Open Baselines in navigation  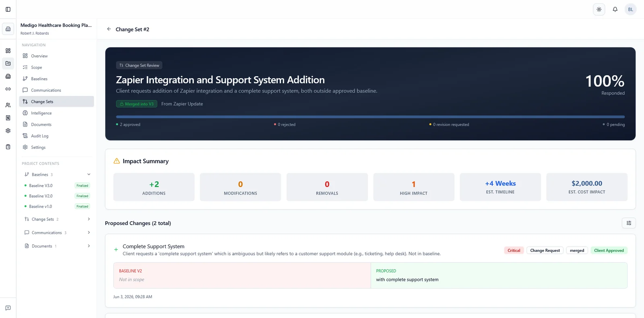tap(56, 79)
